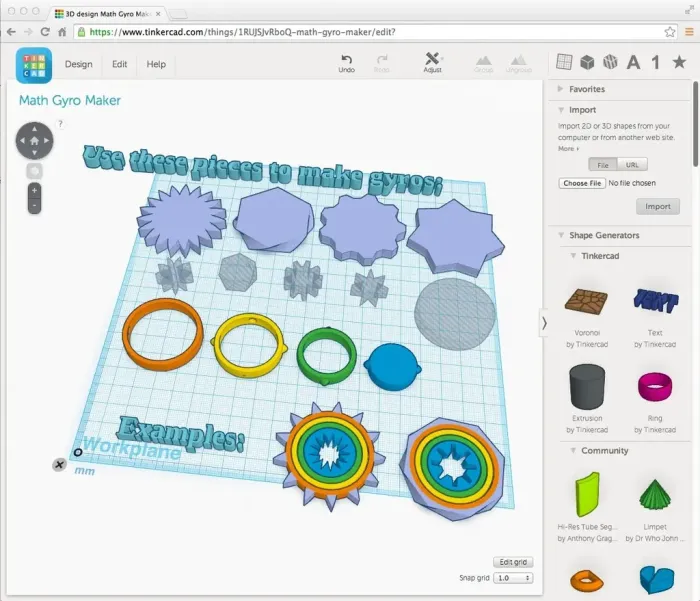The height and width of the screenshot is (601, 700).
Task: Click the browser address bar
Action: [375, 32]
